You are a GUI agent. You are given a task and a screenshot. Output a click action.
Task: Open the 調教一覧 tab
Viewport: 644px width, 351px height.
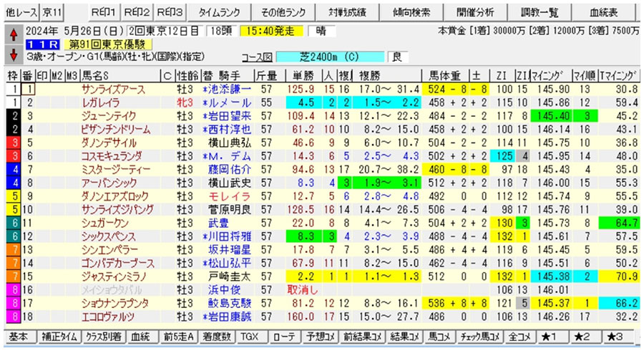[x=540, y=12]
